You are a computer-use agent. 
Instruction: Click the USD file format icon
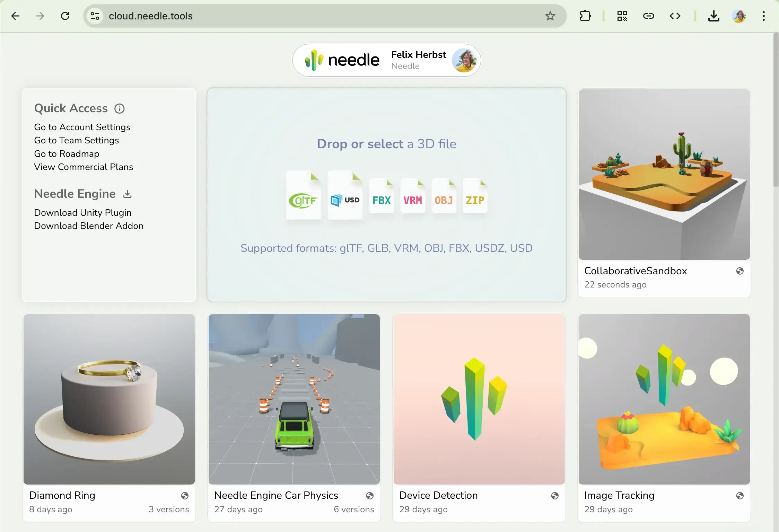[345, 195]
